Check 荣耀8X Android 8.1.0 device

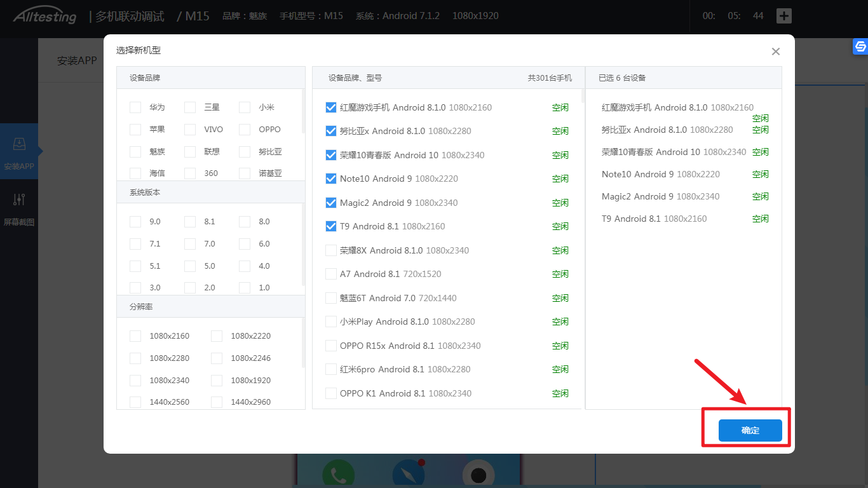pos(331,250)
